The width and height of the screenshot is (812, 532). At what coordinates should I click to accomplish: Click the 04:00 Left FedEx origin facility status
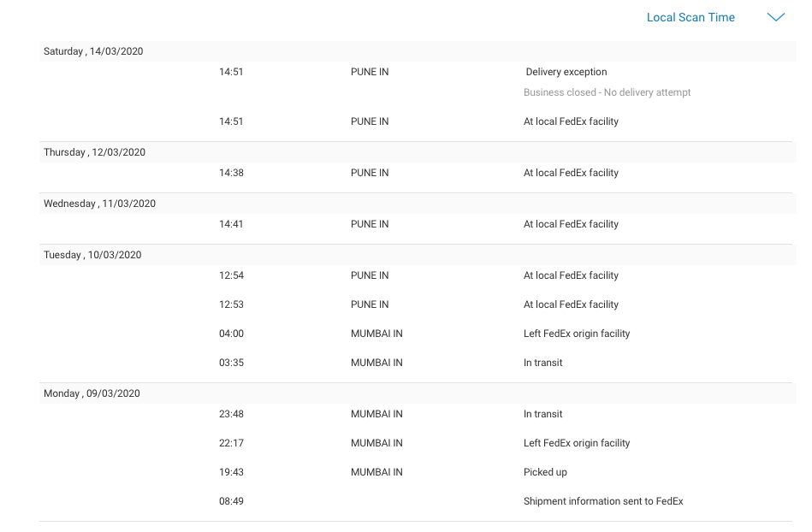[576, 334]
